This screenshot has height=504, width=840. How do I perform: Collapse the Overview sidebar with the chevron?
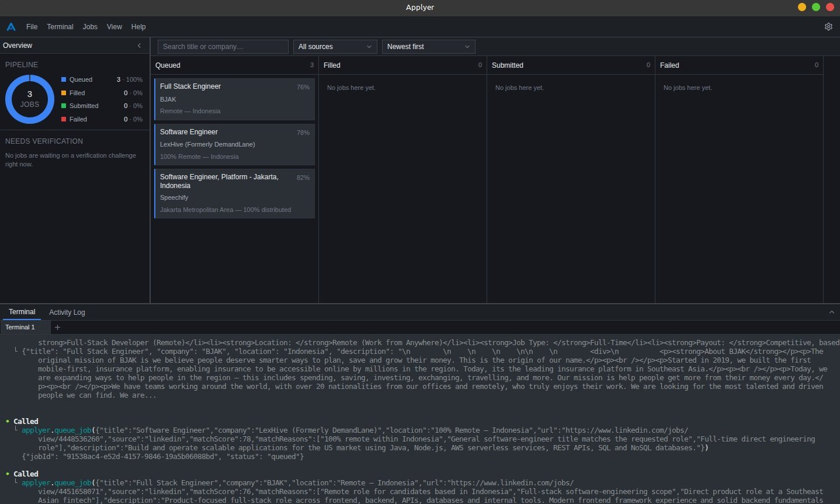[139, 46]
